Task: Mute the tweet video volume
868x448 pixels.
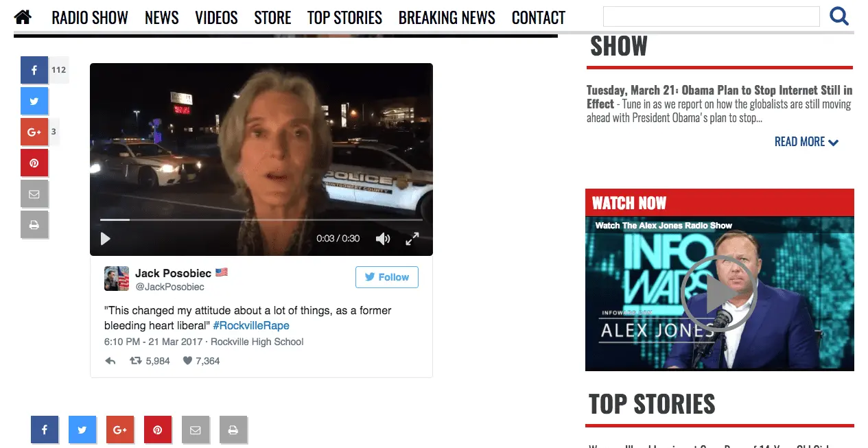Action: [x=383, y=239]
